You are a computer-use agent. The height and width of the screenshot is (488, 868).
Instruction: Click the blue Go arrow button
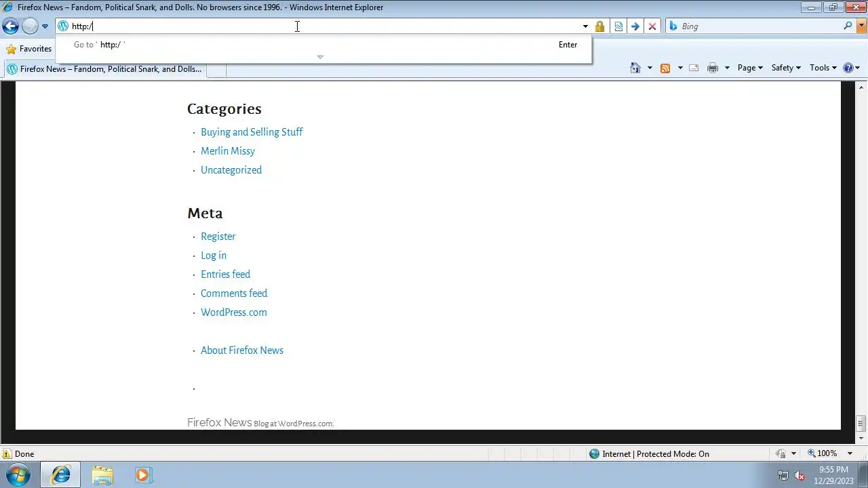[635, 26]
